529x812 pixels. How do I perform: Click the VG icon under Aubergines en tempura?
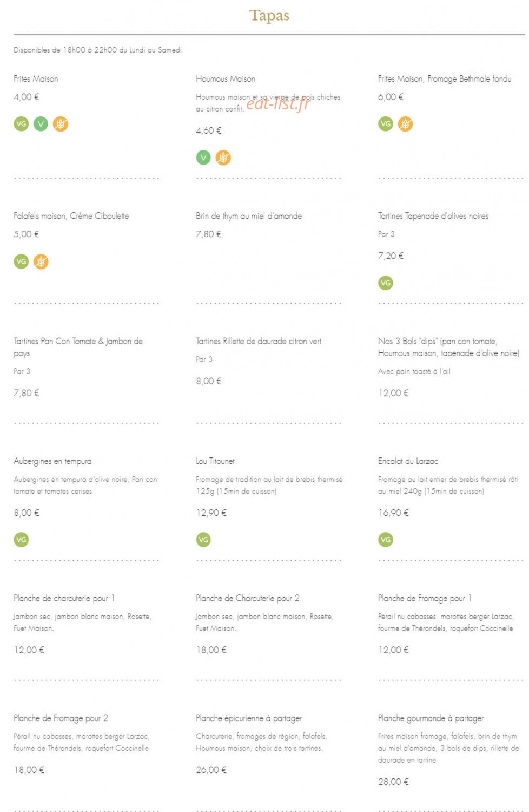[x=21, y=540]
